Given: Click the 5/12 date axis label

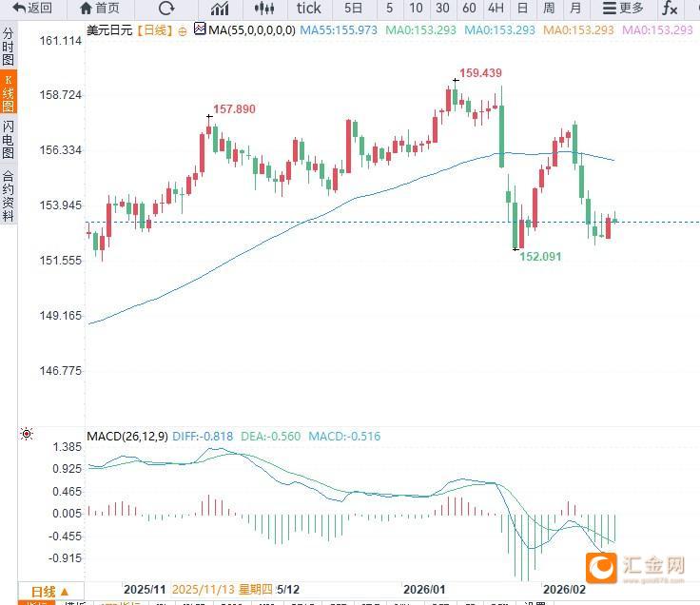Looking at the screenshot, I should click(288, 590).
